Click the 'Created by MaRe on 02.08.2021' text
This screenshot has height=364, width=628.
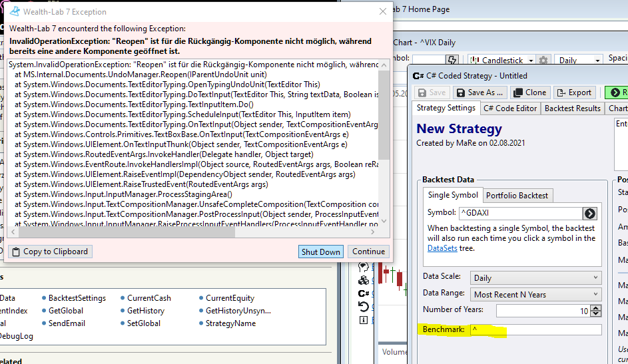[471, 143]
